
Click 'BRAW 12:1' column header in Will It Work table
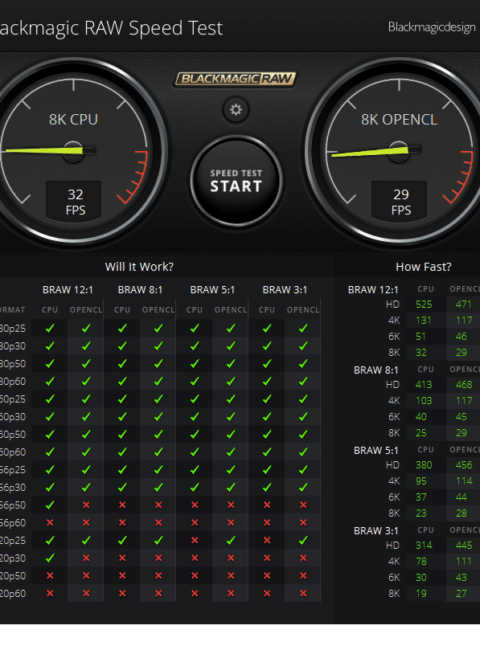[x=68, y=290]
